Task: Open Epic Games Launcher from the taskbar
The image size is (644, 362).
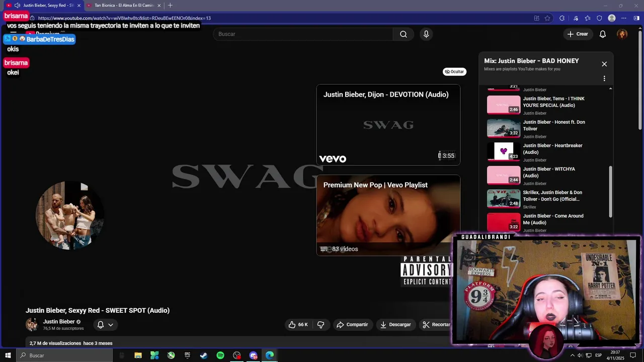Action: (x=188, y=355)
